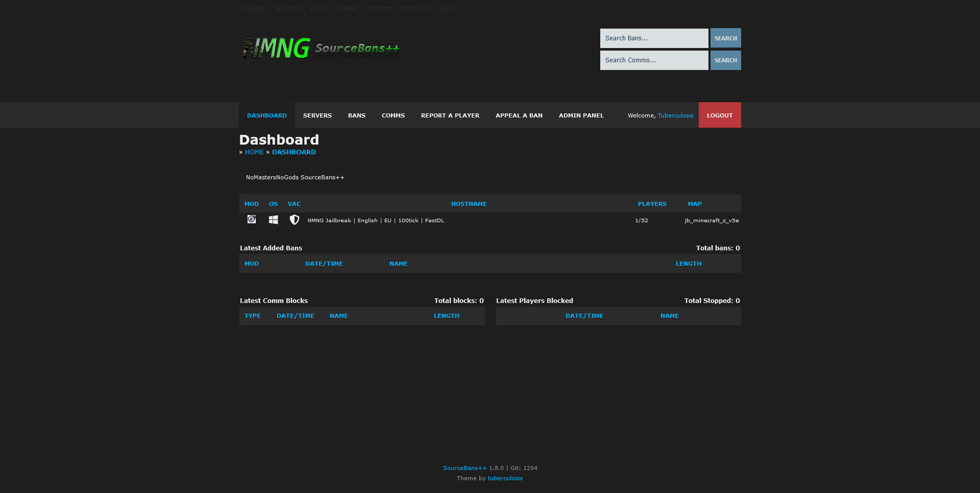Click NoMastersNoGods SourceBans++ intro text

295,177
